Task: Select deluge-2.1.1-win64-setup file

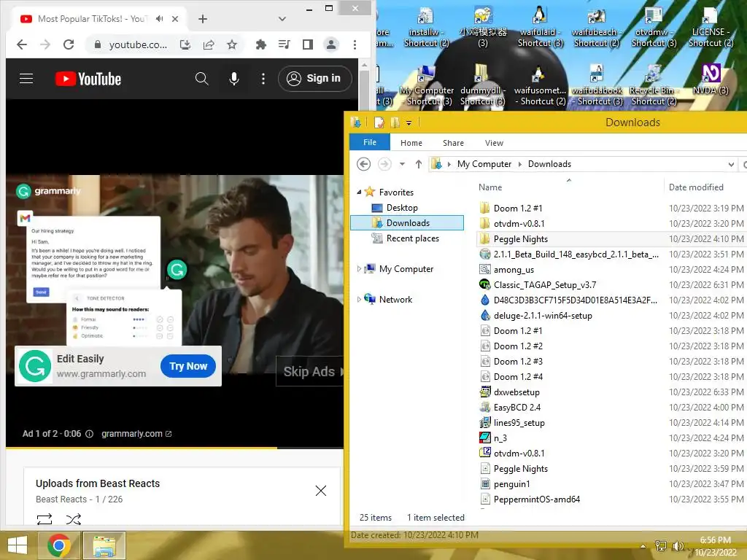Action: [543, 315]
